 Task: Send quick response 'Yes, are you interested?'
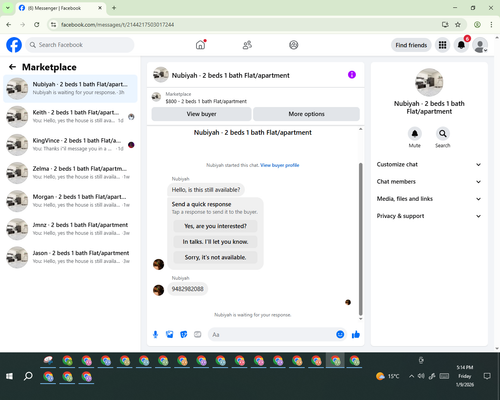point(215,226)
